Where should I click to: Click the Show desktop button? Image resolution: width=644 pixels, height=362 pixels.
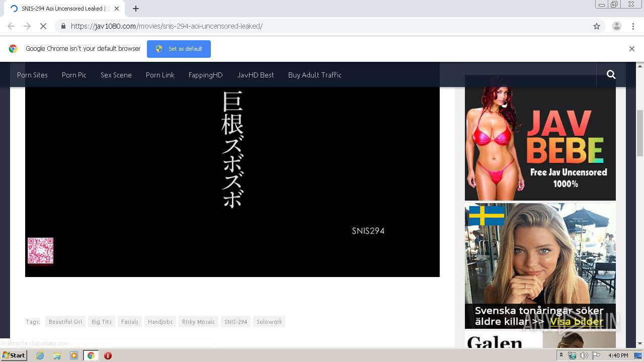pyautogui.click(x=638, y=355)
